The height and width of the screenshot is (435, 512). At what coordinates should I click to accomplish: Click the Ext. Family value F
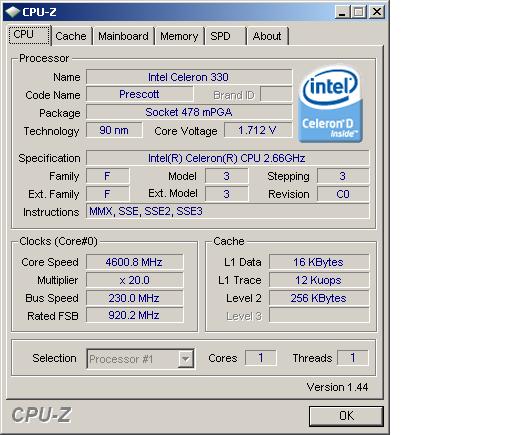pyautogui.click(x=107, y=194)
